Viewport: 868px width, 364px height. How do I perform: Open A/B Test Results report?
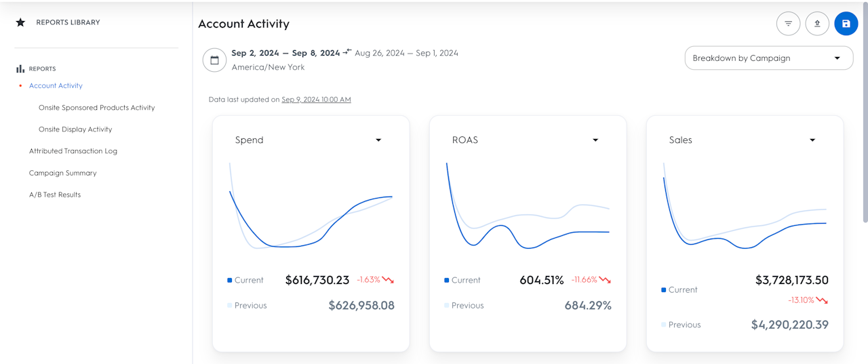55,195
